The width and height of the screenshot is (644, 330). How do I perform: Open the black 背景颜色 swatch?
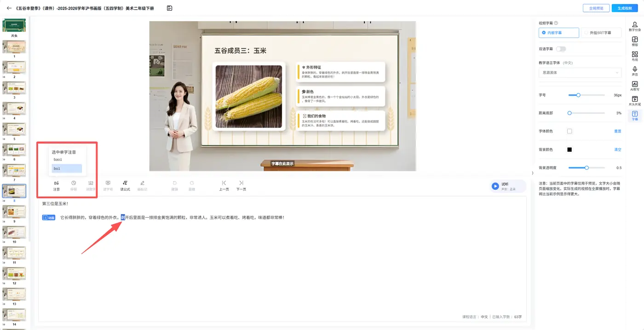tap(569, 150)
